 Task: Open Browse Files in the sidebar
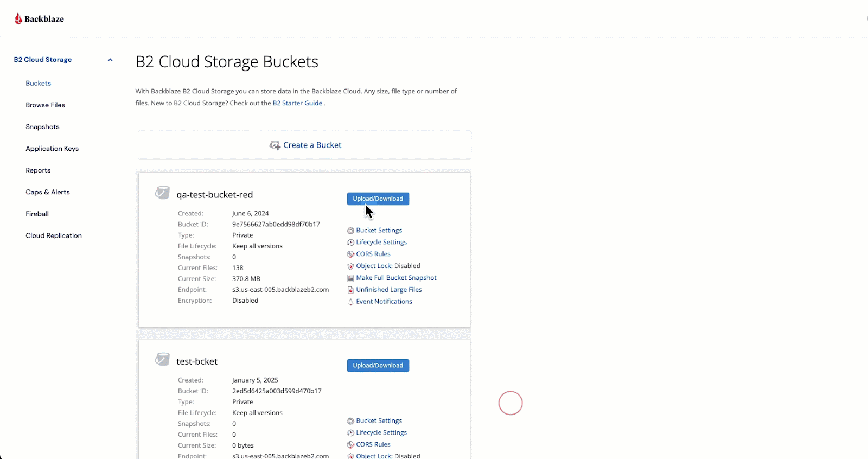pos(45,105)
